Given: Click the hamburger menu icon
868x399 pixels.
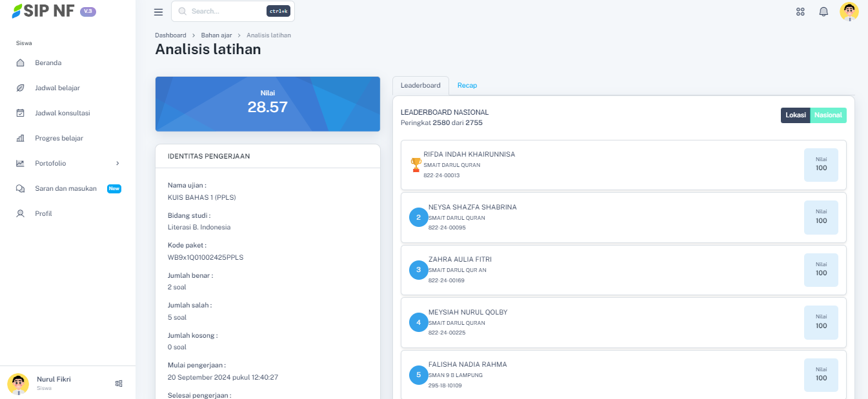Looking at the screenshot, I should coord(158,12).
